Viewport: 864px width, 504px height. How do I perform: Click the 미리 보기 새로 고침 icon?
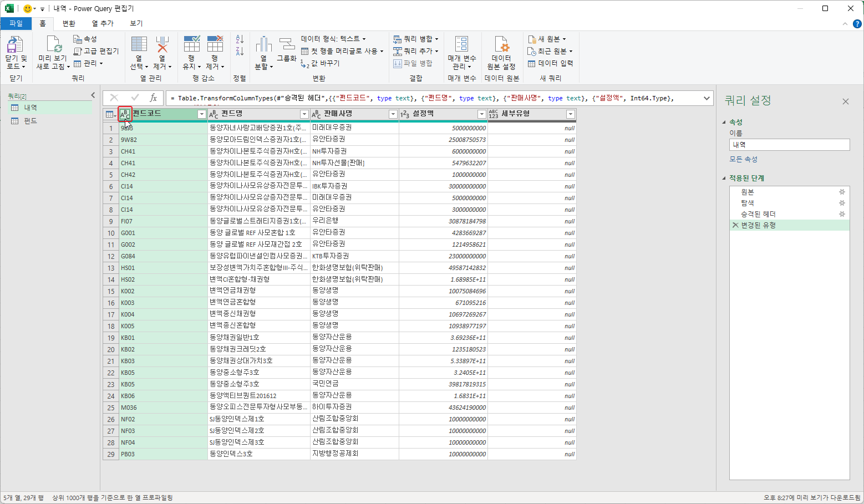(x=53, y=45)
